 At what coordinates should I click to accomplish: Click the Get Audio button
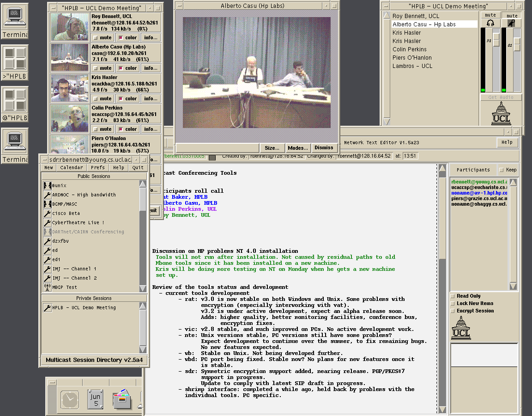(501, 97)
